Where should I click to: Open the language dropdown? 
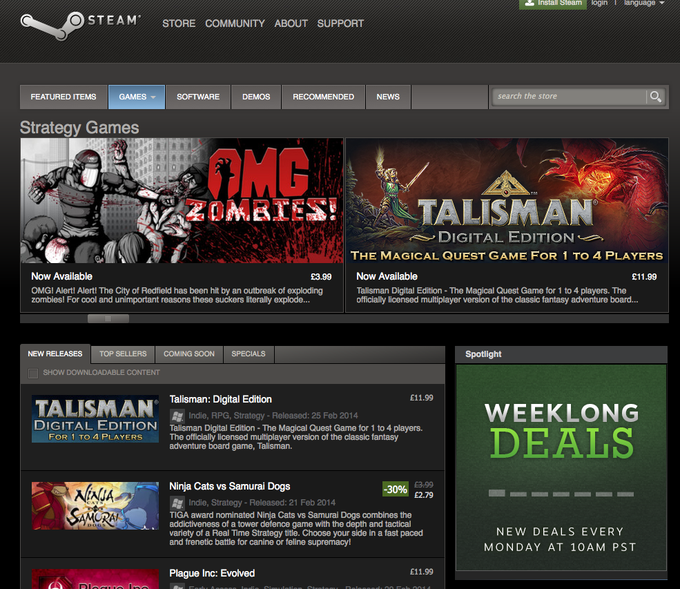coord(644,3)
